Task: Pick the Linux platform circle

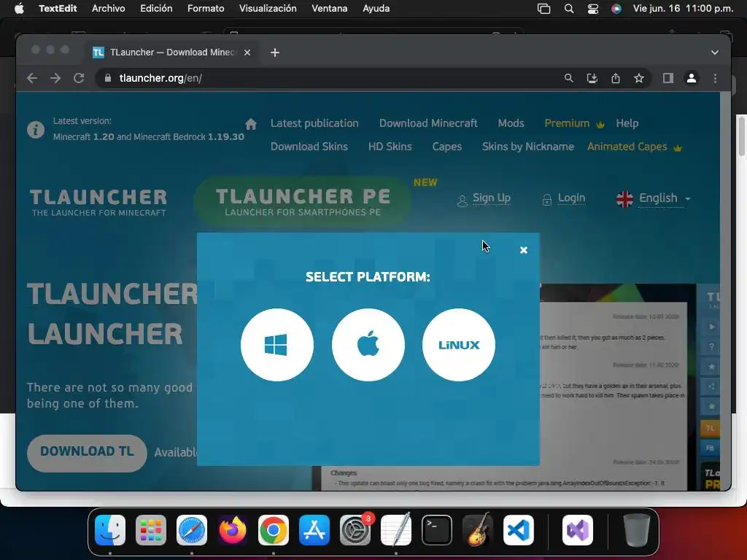Action: [x=458, y=345]
